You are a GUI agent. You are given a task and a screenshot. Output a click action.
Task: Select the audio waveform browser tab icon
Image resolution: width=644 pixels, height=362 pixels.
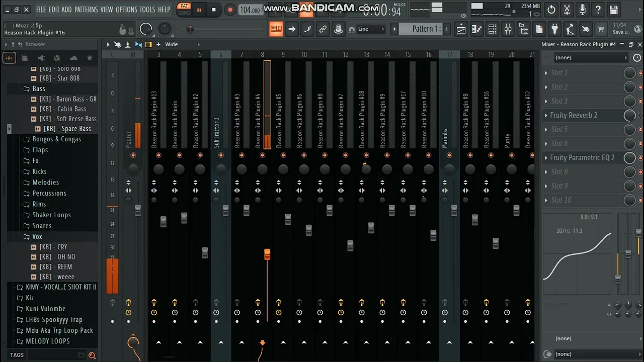click(9, 58)
